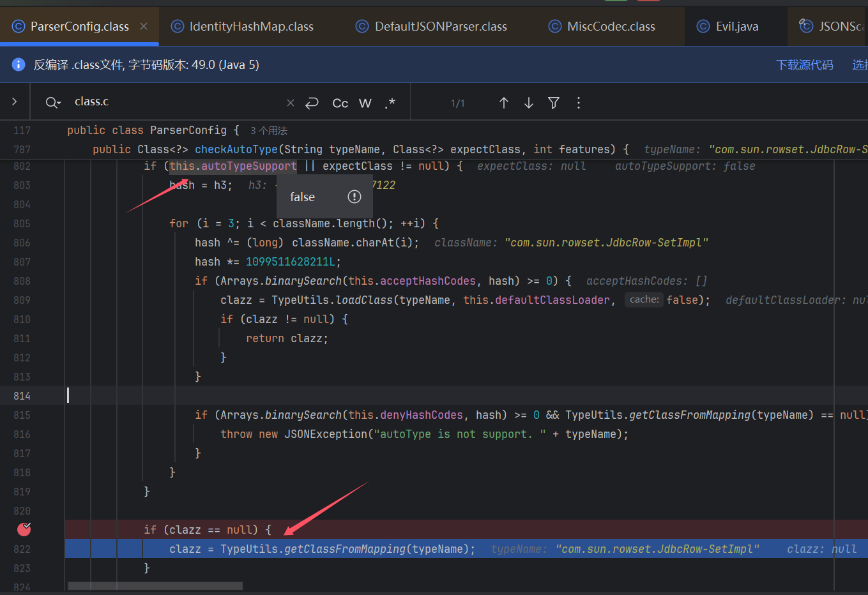Viewport: 868px width, 595px height.
Task: Close the ParserConfig.class tab
Action: (x=144, y=26)
